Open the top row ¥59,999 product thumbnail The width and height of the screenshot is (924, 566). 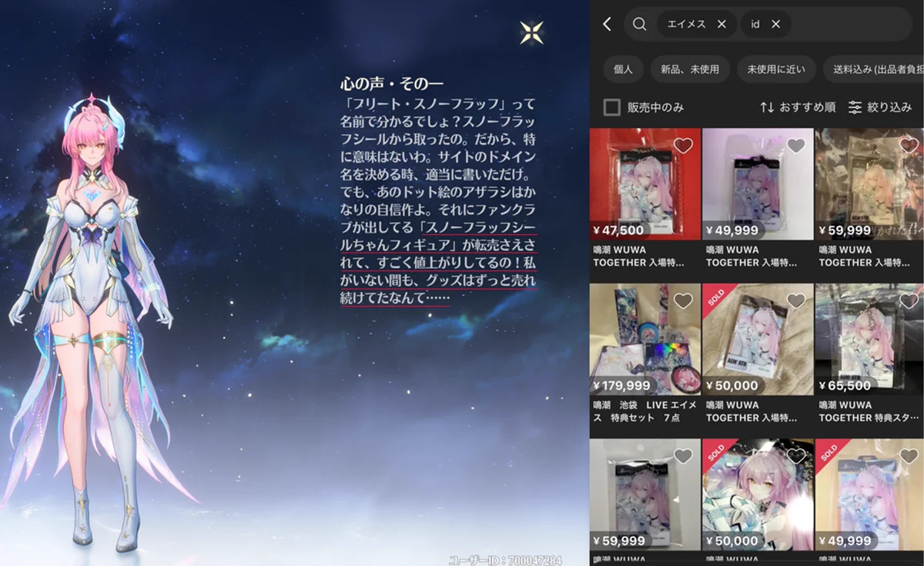tap(870, 184)
